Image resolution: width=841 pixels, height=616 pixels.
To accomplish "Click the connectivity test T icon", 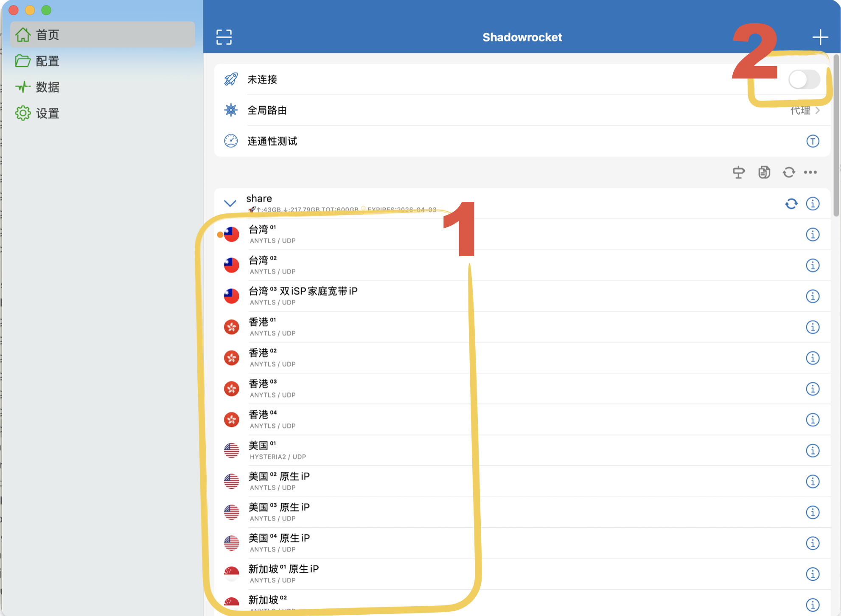I will tap(812, 141).
